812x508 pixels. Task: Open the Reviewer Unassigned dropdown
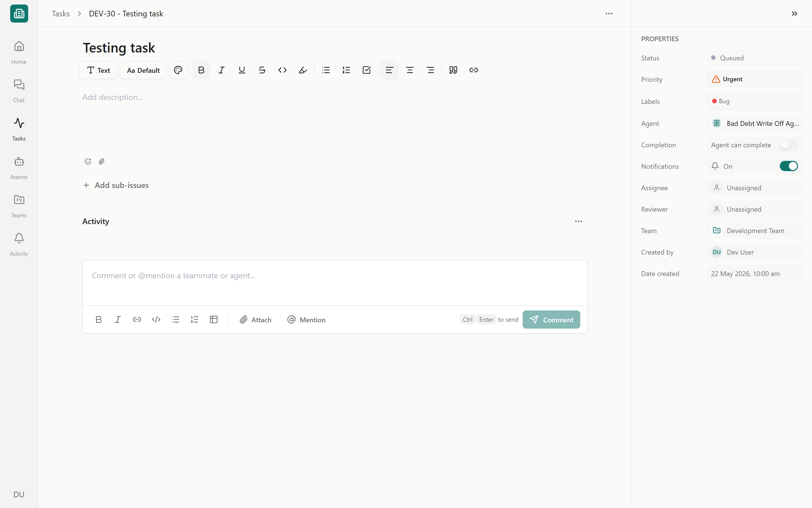754,209
